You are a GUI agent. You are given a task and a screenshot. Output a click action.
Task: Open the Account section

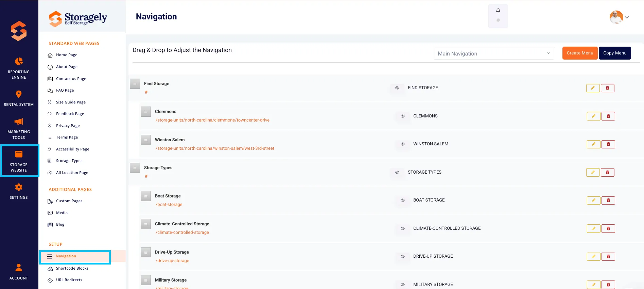[x=19, y=272]
